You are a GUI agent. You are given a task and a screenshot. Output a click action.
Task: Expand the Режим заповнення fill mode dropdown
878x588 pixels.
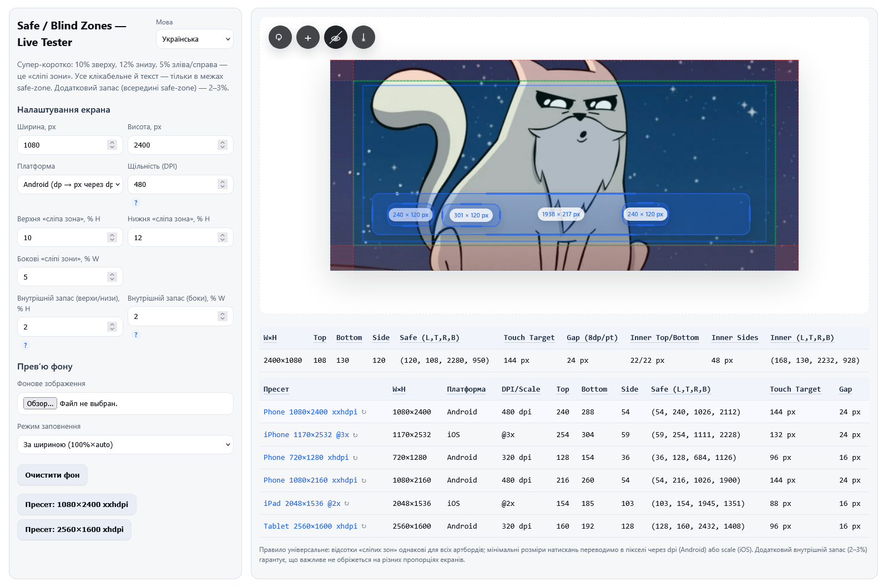pos(125,445)
